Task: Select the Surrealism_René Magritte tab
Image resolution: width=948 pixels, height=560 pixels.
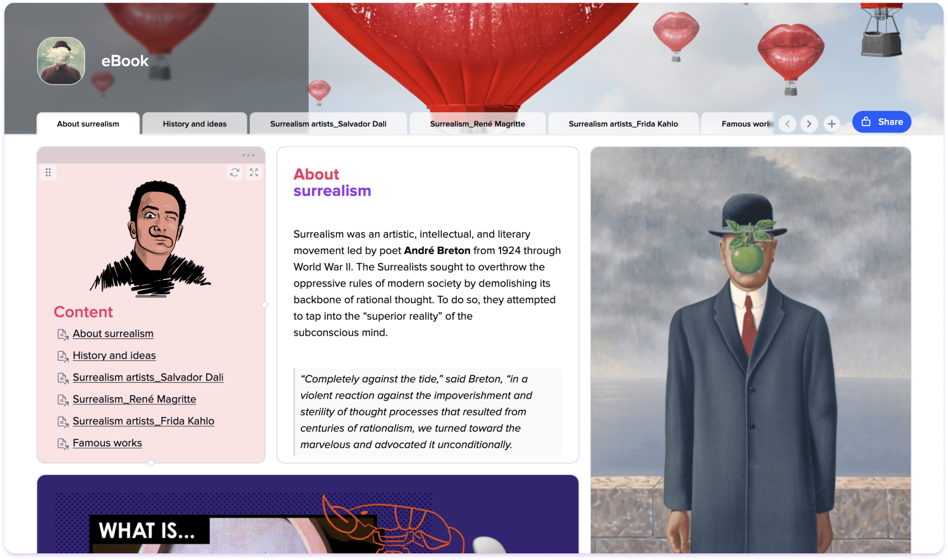Action: tap(477, 124)
